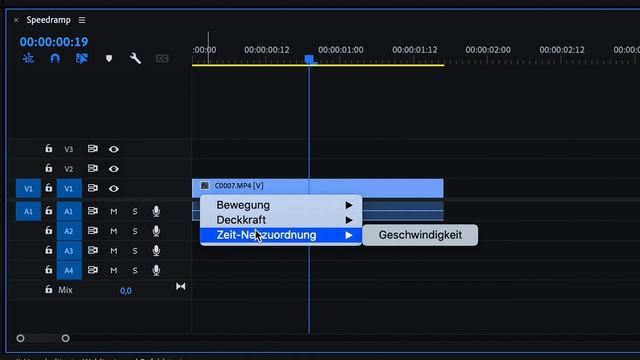Click right handle of timeline zoom scrollbar

click(x=65, y=338)
